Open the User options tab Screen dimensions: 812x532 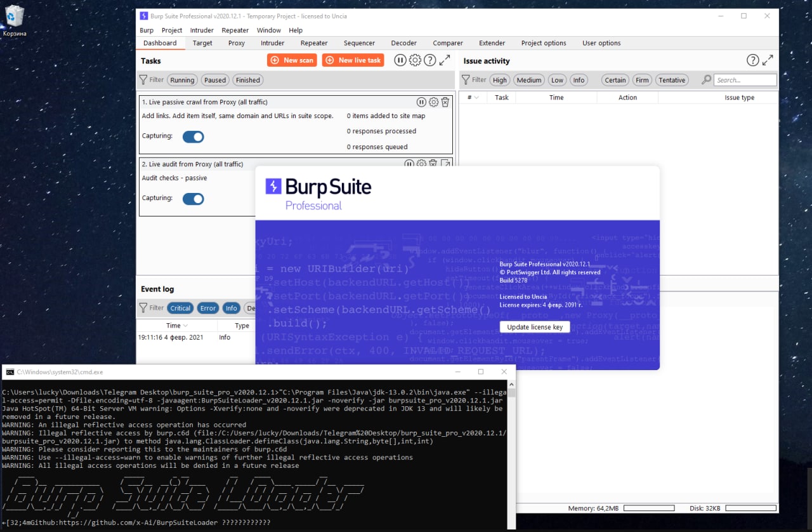pyautogui.click(x=601, y=43)
